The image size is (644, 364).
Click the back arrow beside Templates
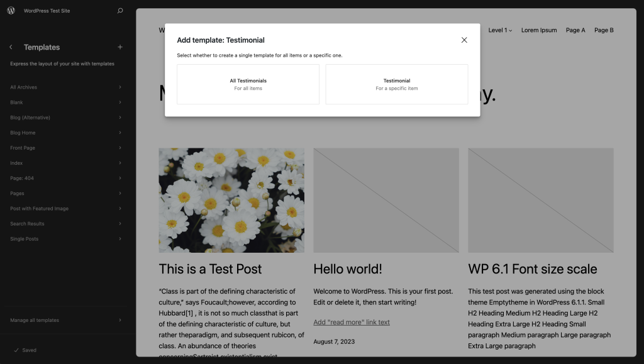11,47
